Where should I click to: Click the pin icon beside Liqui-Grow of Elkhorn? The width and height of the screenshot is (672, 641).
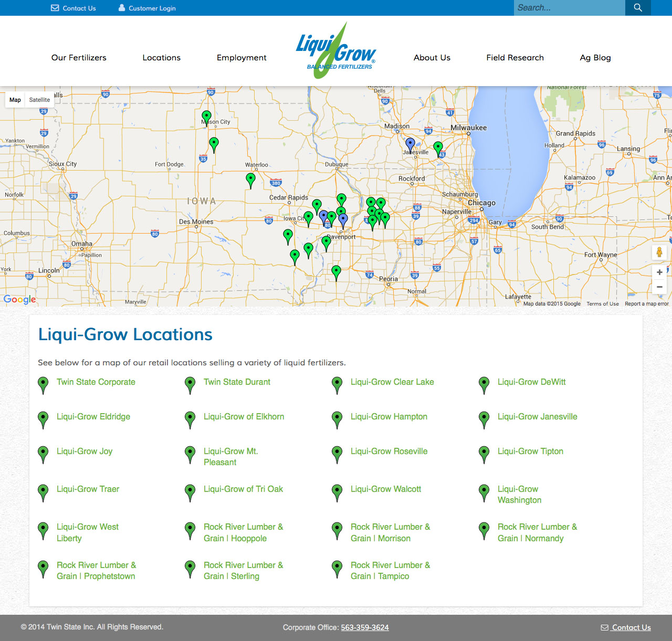(x=191, y=420)
